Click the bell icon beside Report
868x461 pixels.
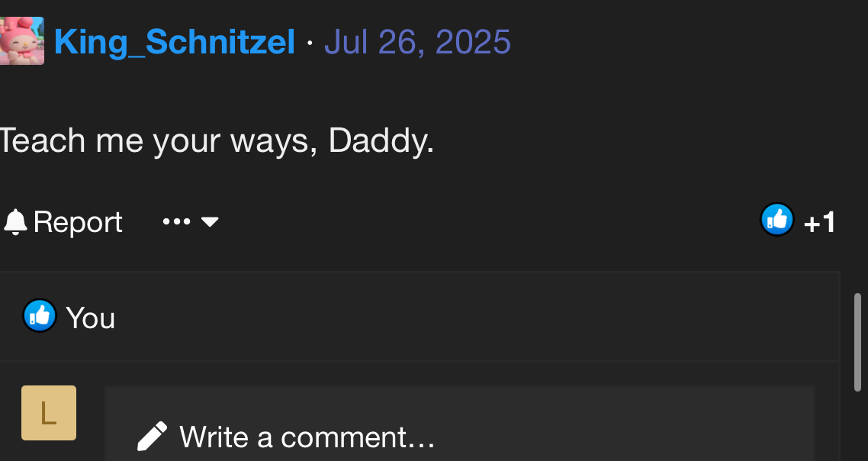tap(15, 222)
